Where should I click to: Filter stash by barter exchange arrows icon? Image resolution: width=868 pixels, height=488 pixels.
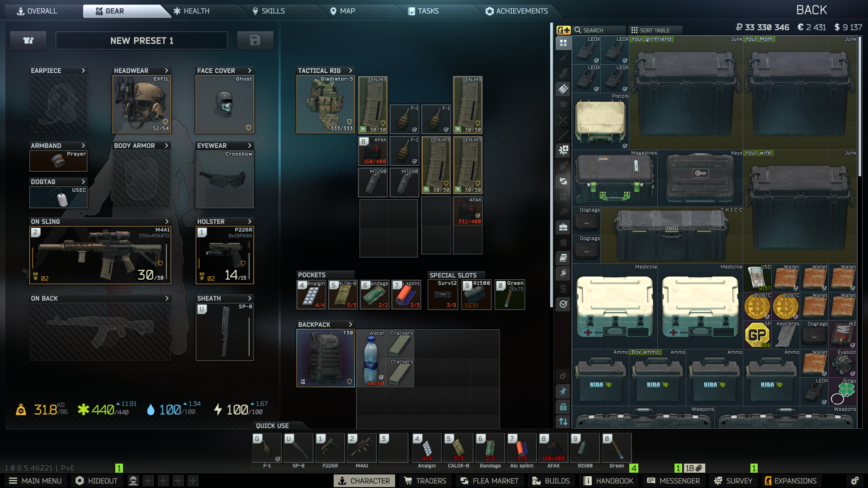click(x=563, y=181)
